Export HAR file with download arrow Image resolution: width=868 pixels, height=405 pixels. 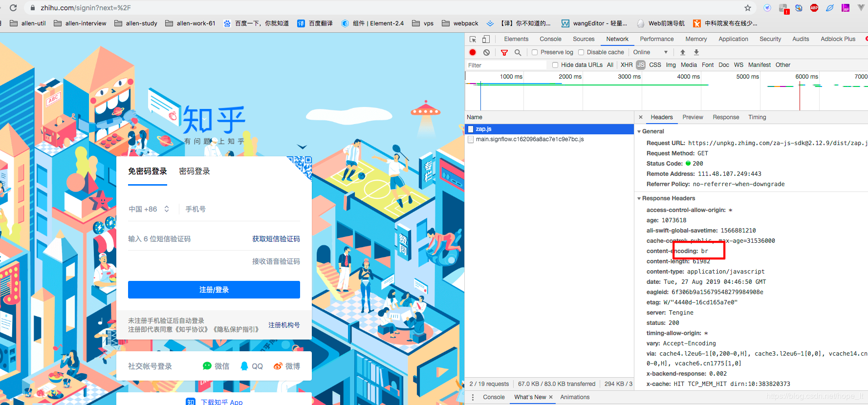(696, 52)
